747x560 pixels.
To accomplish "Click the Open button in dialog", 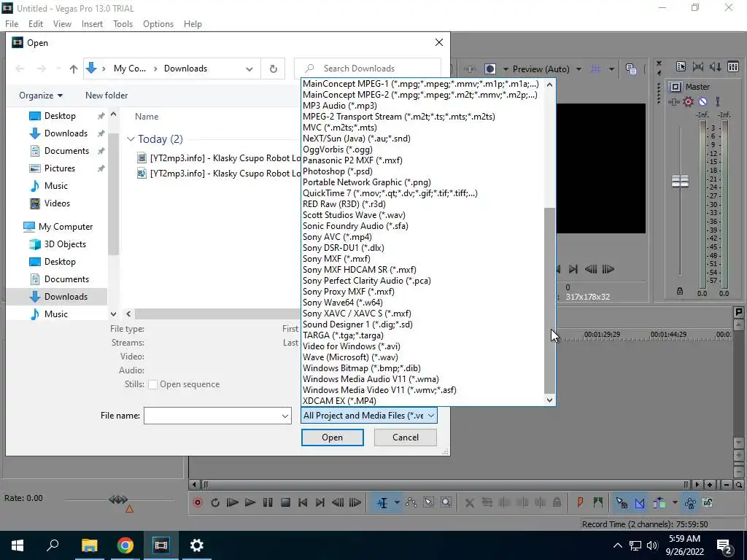I will (x=332, y=437).
